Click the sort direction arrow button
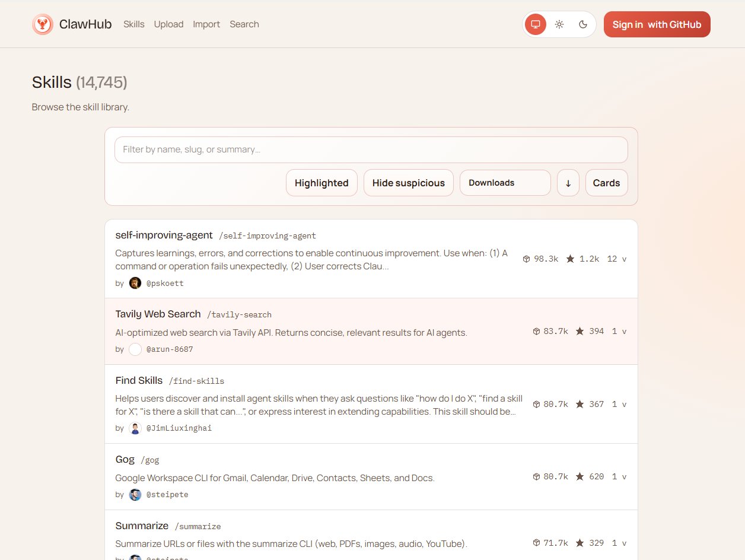 568,183
